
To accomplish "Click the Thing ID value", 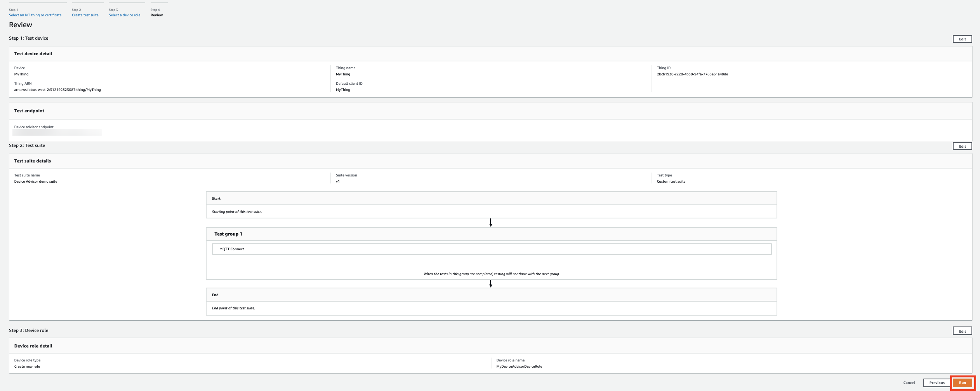I will point(692,74).
